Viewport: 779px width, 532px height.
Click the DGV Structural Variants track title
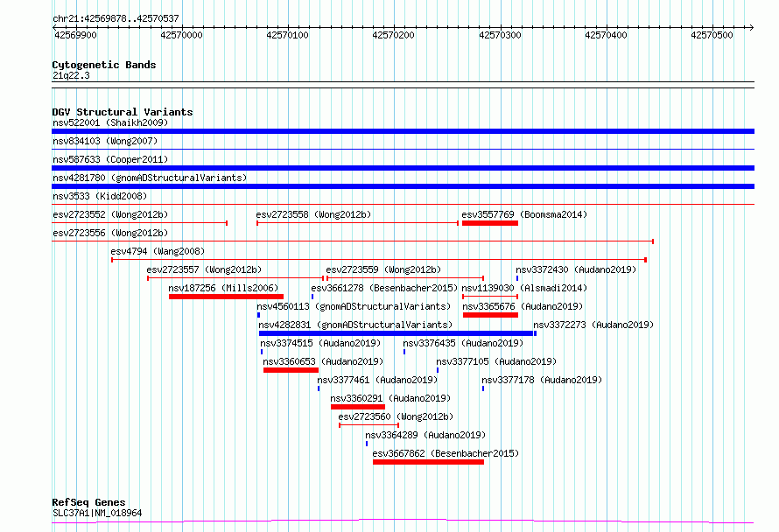[123, 112]
